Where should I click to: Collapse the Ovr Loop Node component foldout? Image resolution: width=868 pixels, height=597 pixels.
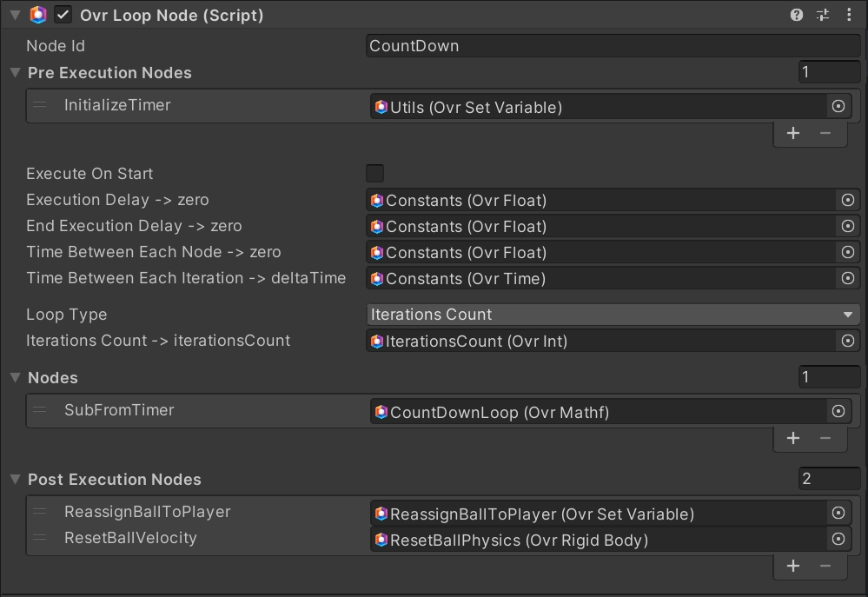(15, 15)
